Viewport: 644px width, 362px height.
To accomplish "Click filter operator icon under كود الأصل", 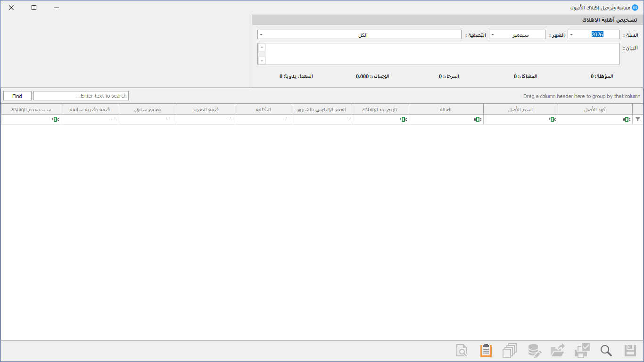I will 627,120.
